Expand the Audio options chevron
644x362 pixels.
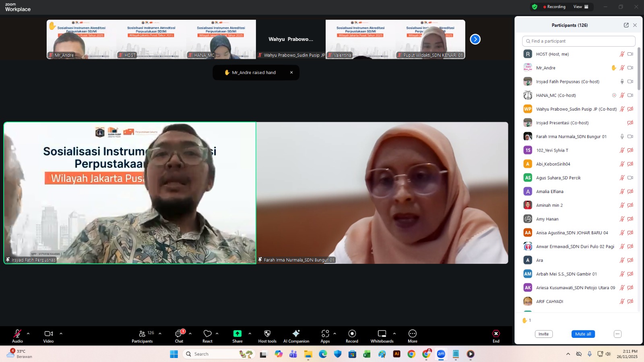point(28,334)
